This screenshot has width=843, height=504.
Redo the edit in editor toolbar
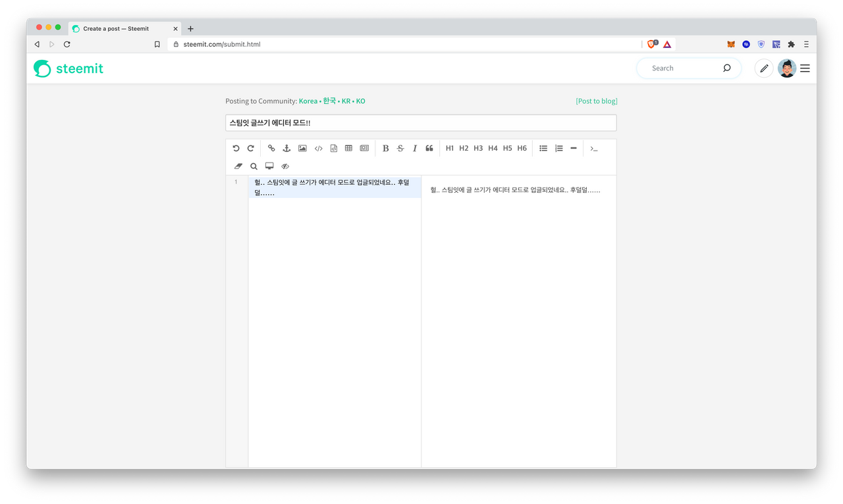(251, 149)
